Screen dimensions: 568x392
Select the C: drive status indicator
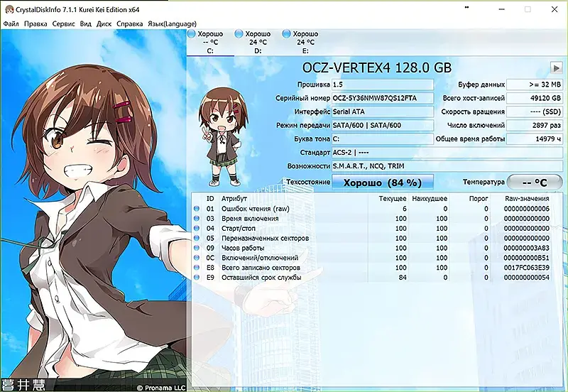[x=191, y=33]
